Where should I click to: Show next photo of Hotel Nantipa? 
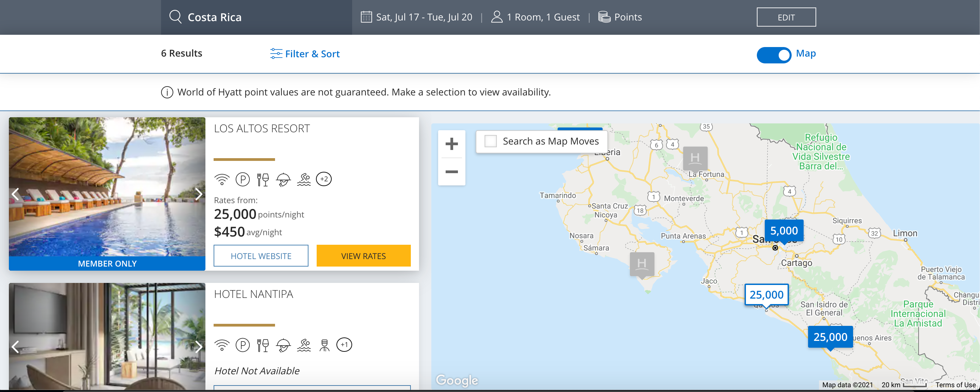(x=199, y=346)
